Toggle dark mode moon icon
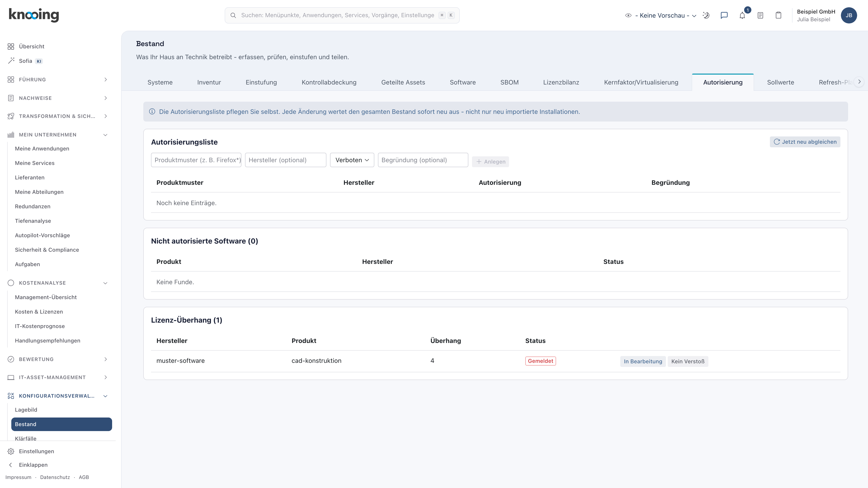Viewport: 868px width, 488px height. (706, 15)
